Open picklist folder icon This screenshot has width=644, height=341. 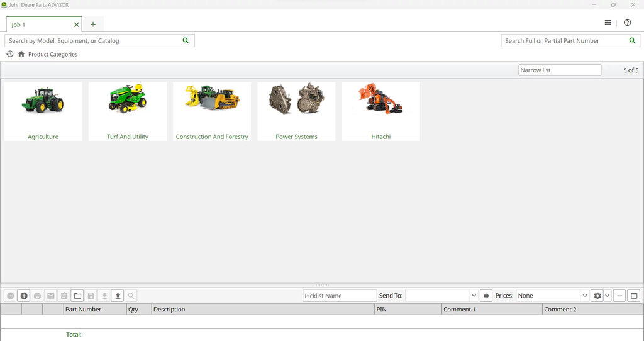[77, 296]
